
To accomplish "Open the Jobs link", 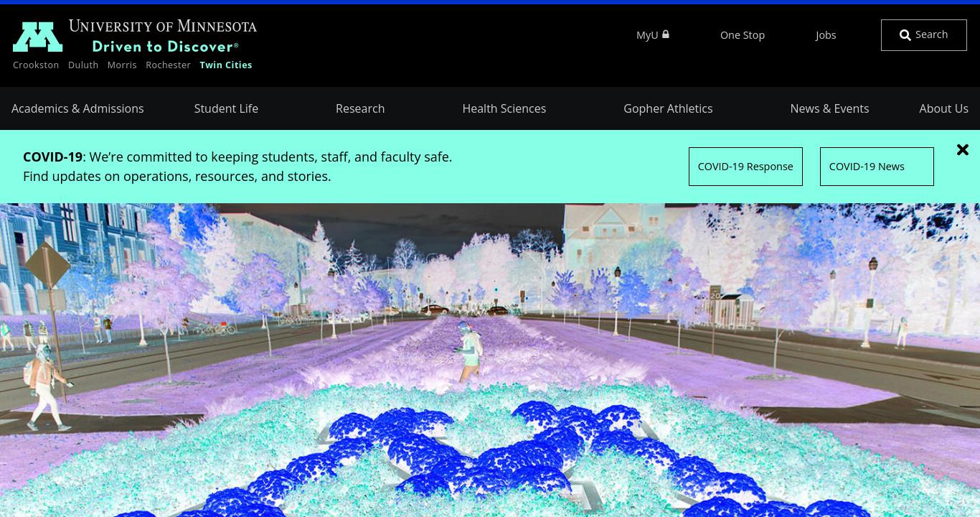I will [826, 35].
